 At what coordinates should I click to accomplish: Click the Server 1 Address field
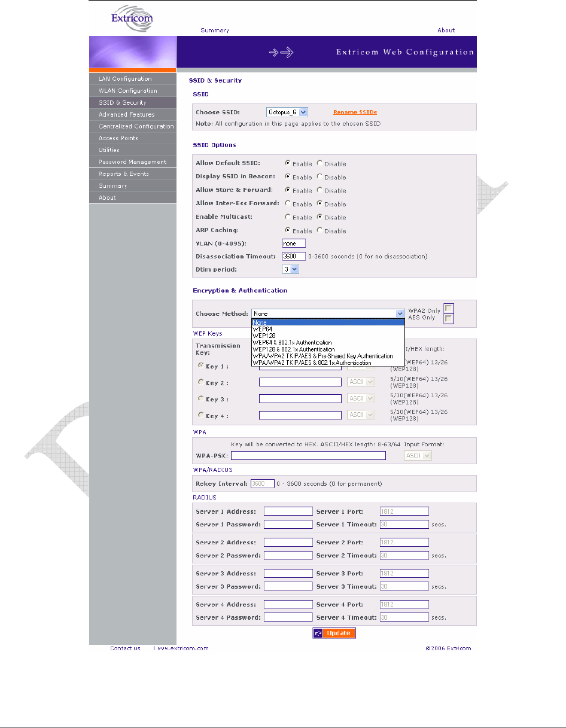coord(288,511)
